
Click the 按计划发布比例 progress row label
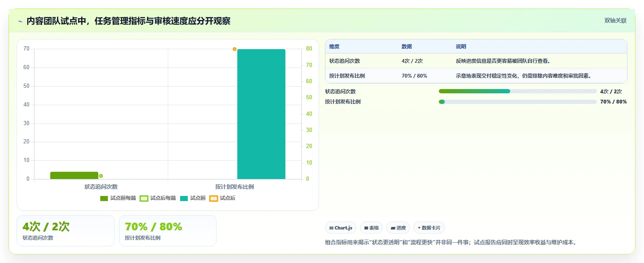343,102
